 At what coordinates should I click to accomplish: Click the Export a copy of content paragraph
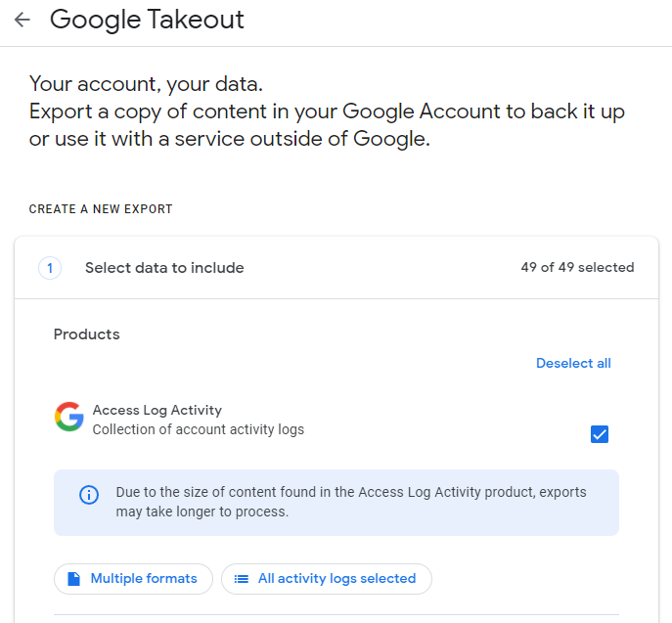tap(327, 125)
